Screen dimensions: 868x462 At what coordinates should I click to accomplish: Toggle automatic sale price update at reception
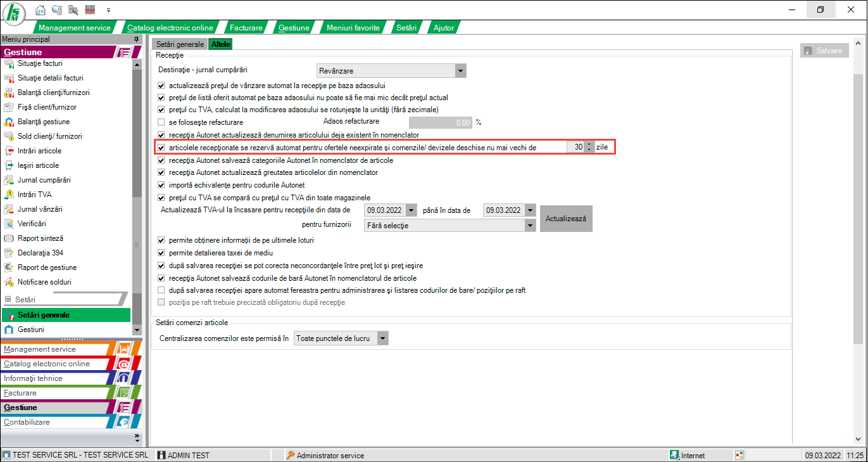click(x=161, y=85)
